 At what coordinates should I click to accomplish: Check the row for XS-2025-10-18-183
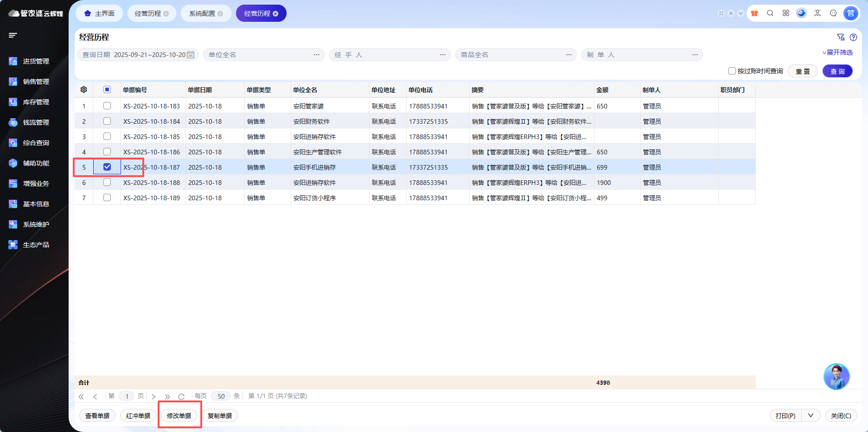pyautogui.click(x=107, y=106)
